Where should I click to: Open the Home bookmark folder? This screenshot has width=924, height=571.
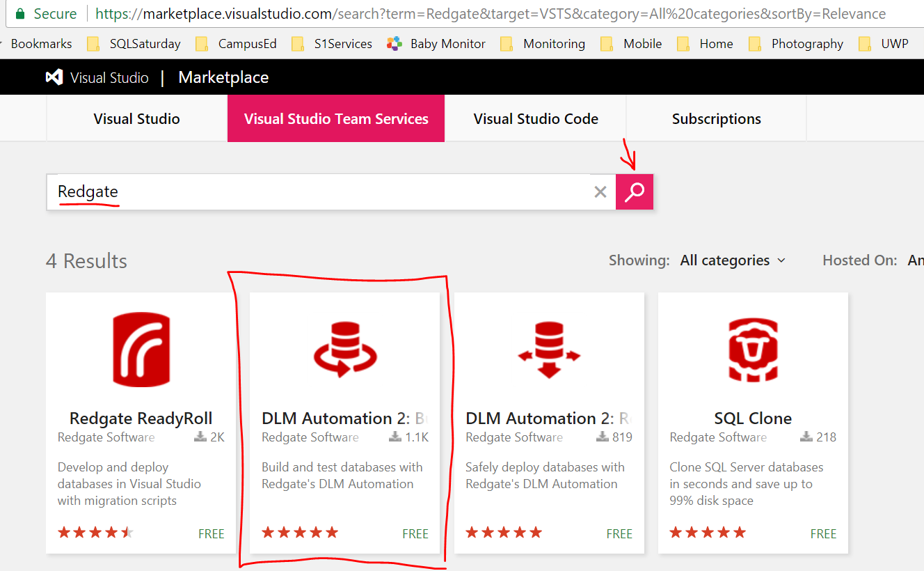[x=705, y=44]
